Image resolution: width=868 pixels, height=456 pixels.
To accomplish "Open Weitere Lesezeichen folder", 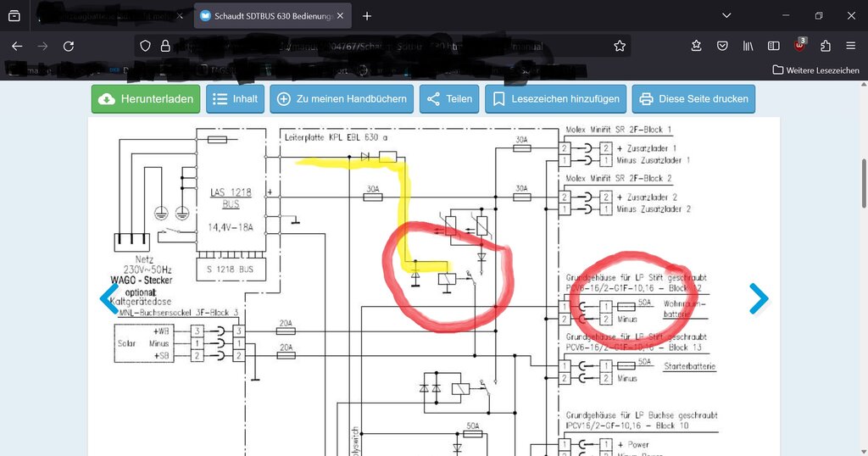I will coord(816,70).
